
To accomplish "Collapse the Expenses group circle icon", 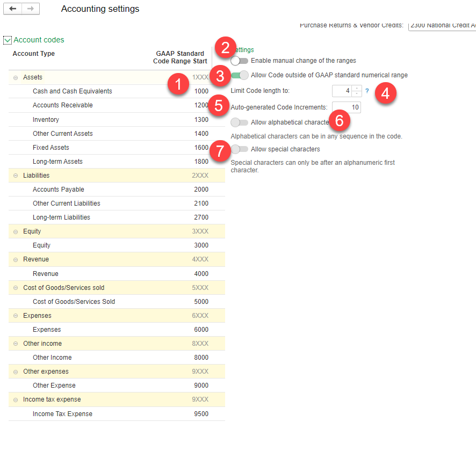I will pos(16,316).
